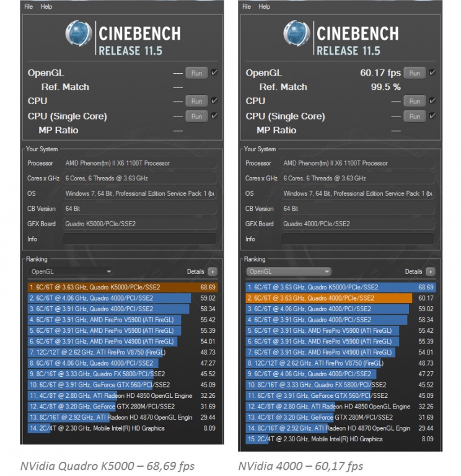Uncheck the OpenGL checkbox in right window
Screen dimensions: 461x476
pos(432,73)
